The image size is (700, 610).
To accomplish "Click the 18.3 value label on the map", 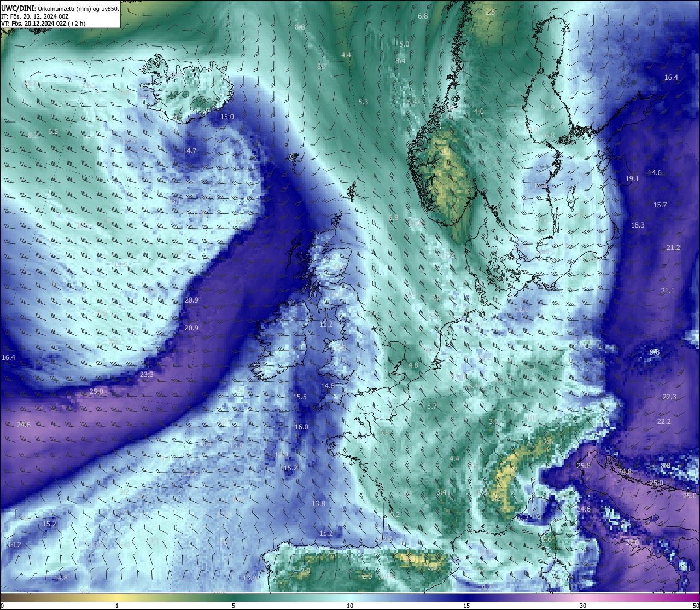I will pos(638,225).
